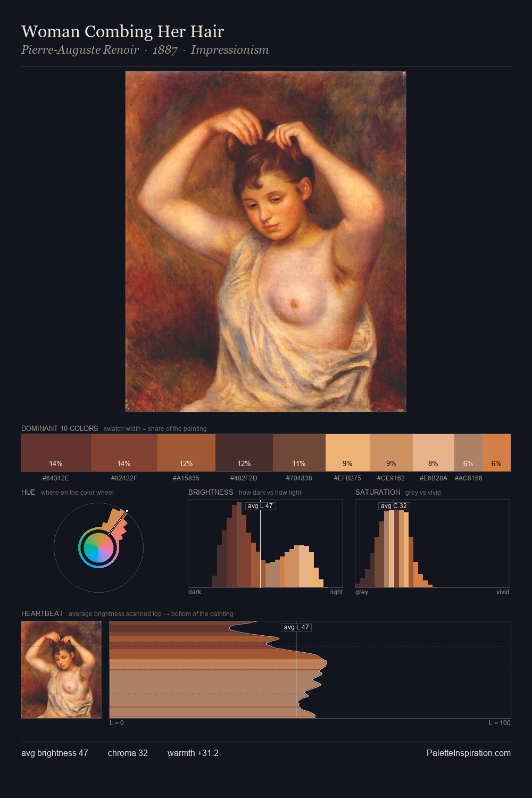Click the hex label #64342E

pos(56,478)
